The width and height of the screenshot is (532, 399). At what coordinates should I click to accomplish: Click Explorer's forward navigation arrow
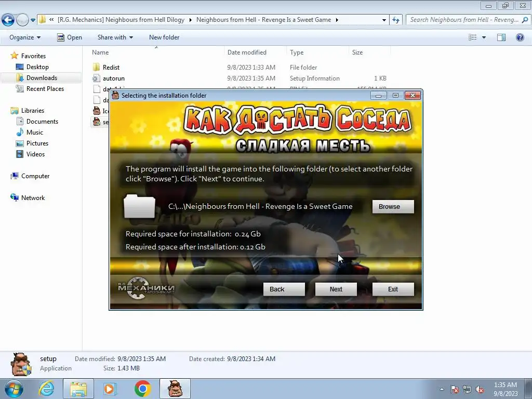[x=22, y=20]
